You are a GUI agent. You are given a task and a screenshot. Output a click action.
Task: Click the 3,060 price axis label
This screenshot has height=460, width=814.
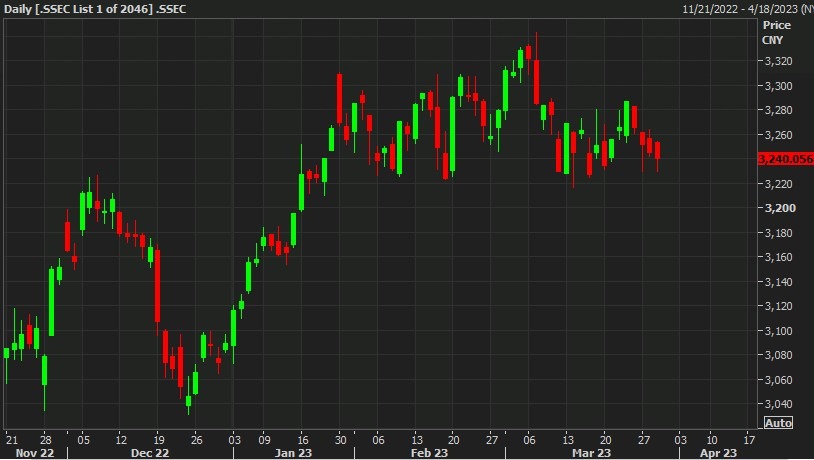[778, 380]
